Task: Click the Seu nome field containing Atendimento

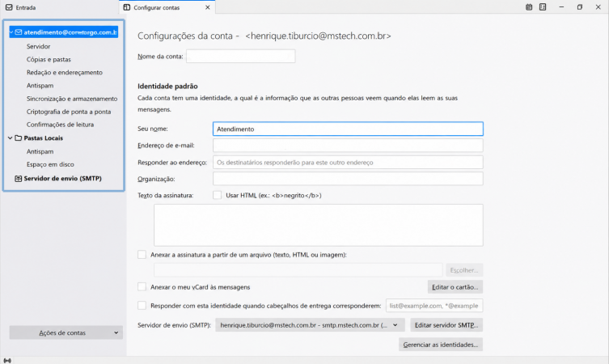Action: click(348, 129)
